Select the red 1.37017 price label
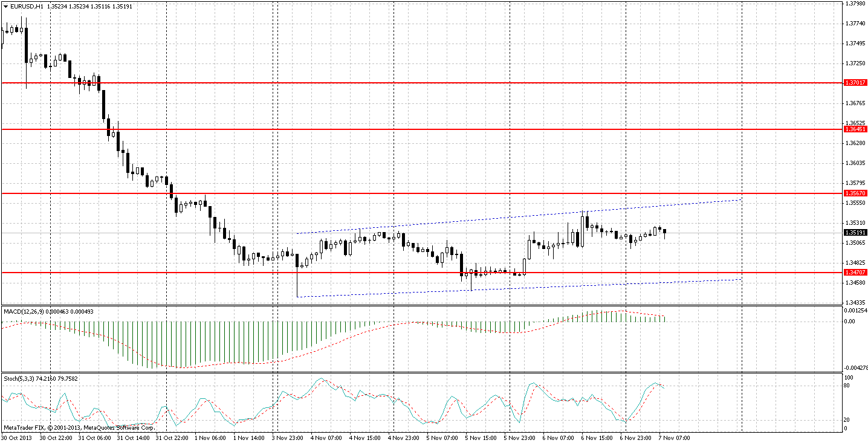 (856, 83)
